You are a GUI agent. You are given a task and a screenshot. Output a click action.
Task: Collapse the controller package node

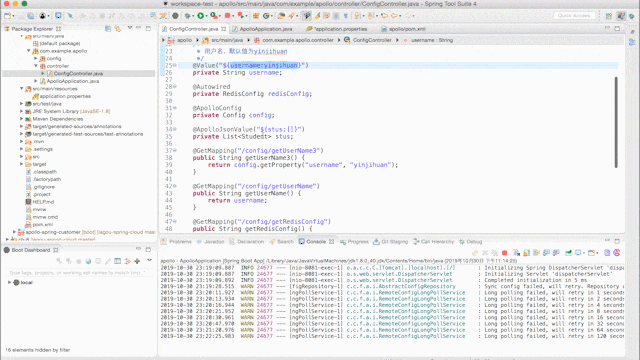(x=36, y=66)
